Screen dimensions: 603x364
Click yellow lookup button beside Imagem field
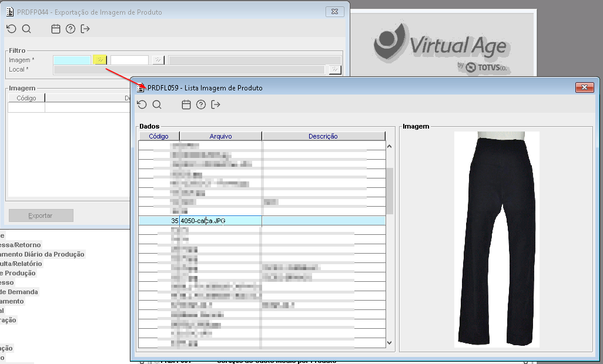coord(100,59)
